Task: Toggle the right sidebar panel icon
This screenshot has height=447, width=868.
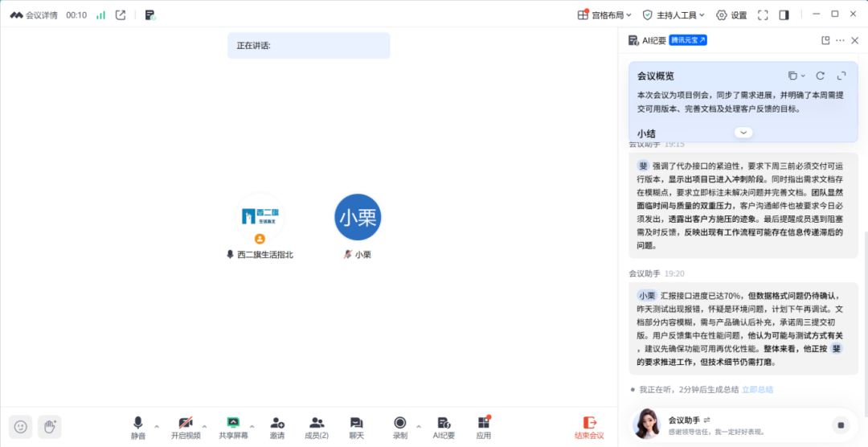Action: click(784, 15)
